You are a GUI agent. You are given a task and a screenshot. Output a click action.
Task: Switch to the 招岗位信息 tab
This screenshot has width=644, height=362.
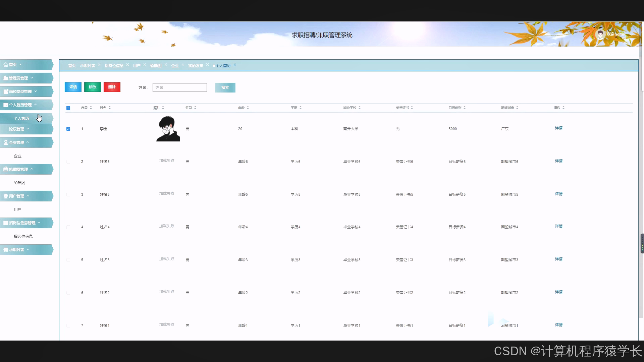point(114,66)
